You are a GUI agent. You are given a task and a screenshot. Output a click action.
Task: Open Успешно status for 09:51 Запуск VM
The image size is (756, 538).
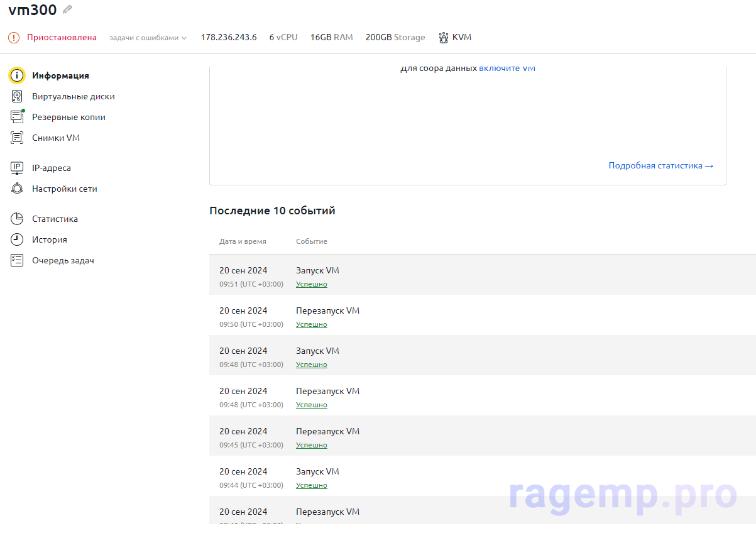tap(312, 284)
